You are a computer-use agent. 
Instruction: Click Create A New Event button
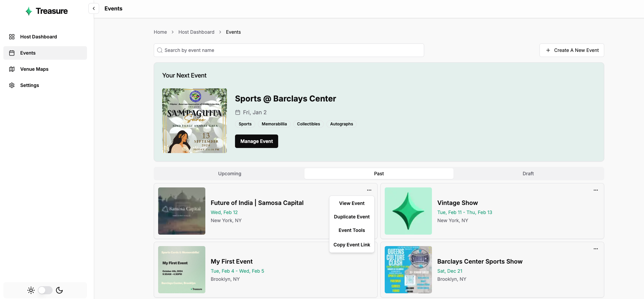click(572, 50)
